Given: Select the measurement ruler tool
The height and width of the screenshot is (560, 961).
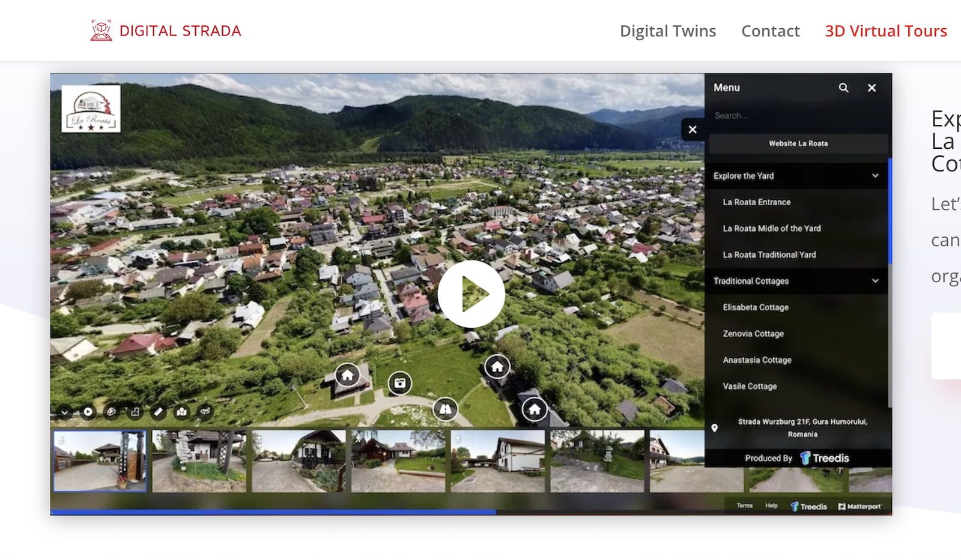Looking at the screenshot, I should (158, 412).
